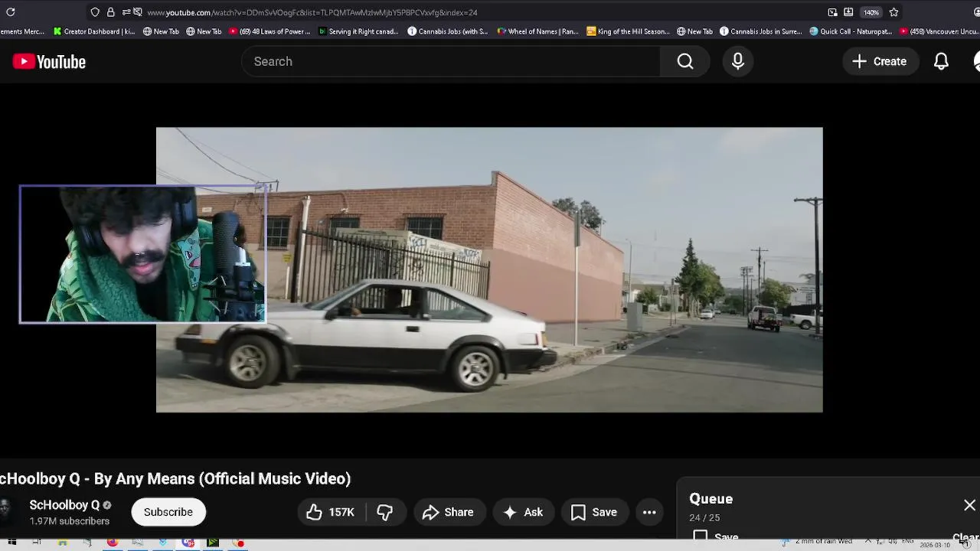Select the YouTube URL in address bar
The image size is (980, 551).
click(x=312, y=12)
